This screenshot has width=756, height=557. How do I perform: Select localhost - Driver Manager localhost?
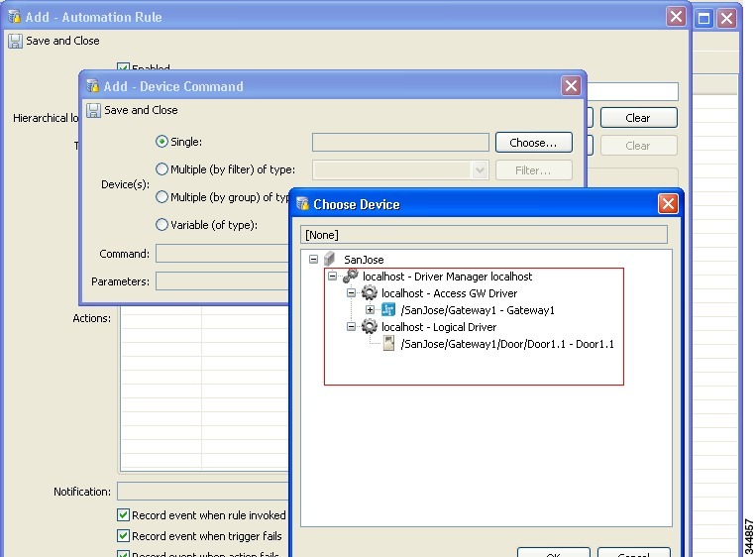[448, 277]
